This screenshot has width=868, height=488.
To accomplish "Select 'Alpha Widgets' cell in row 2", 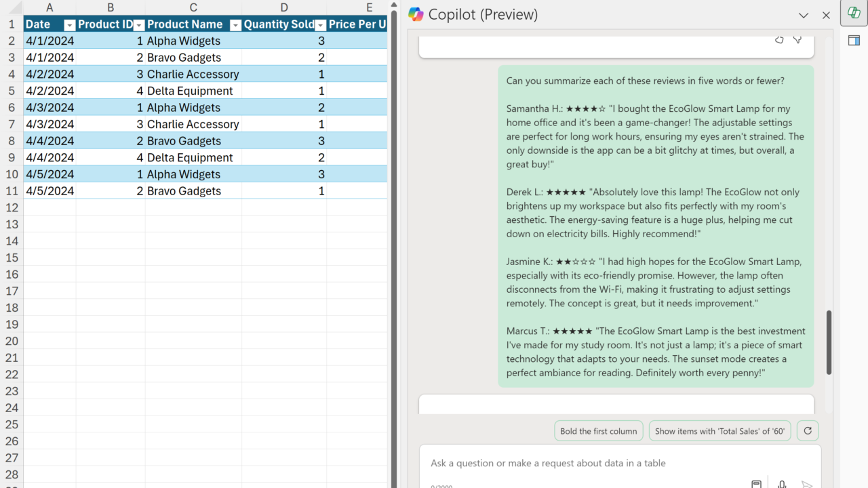I will click(193, 41).
